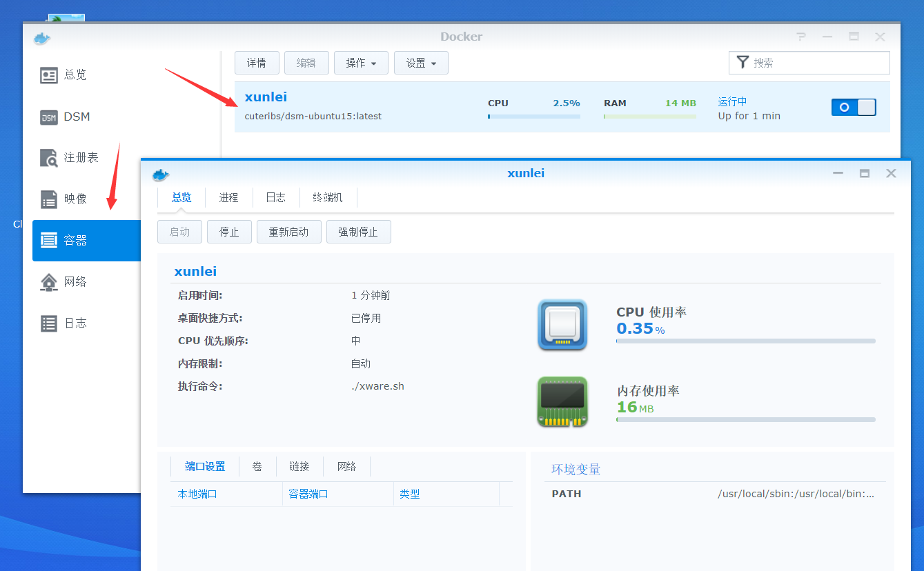Select the 总览 tab in xunlei window
Image resolution: width=924 pixels, height=571 pixels.
pos(181,198)
